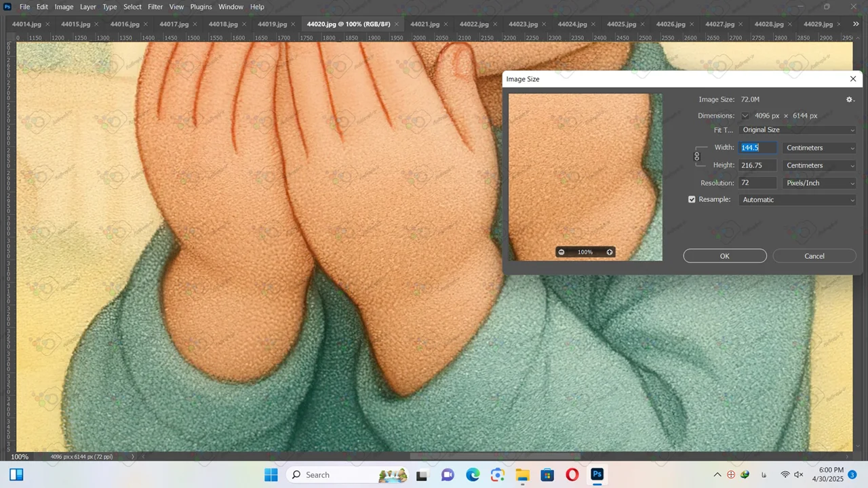This screenshot has width=868, height=488.
Task: Click the Photoshop icon in the taskbar
Action: (597, 474)
